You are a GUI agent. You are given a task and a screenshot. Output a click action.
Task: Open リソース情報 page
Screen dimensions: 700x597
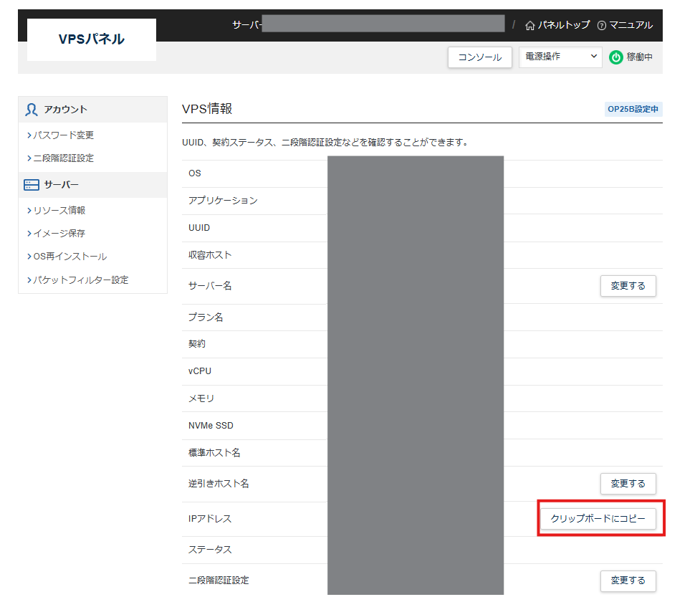point(59,210)
